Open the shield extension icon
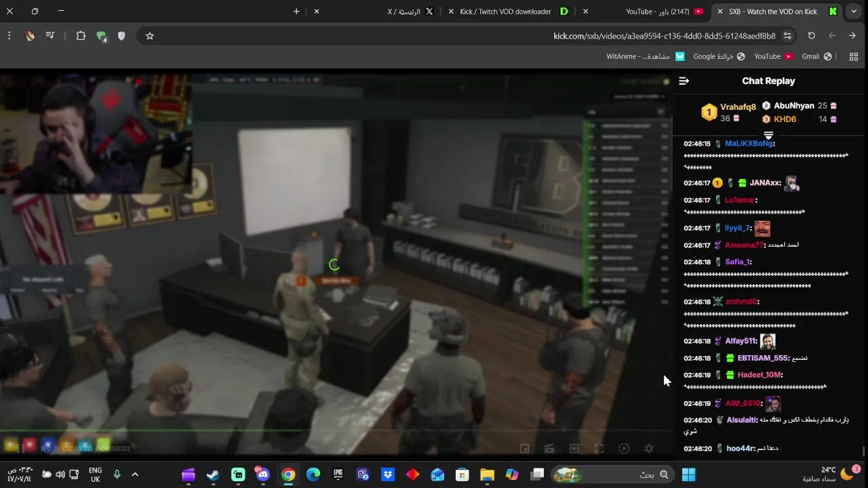This screenshot has height=488, width=868. coord(121,36)
